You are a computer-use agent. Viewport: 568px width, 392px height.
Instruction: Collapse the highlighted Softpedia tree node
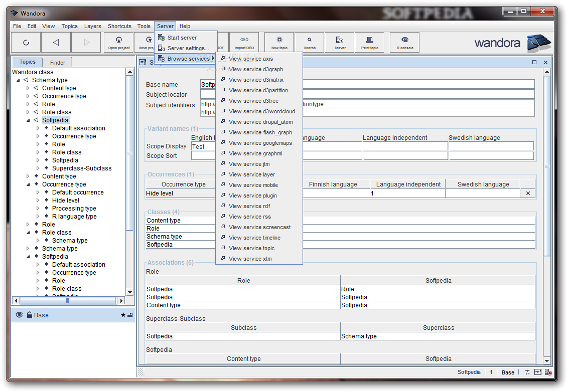click(28, 120)
